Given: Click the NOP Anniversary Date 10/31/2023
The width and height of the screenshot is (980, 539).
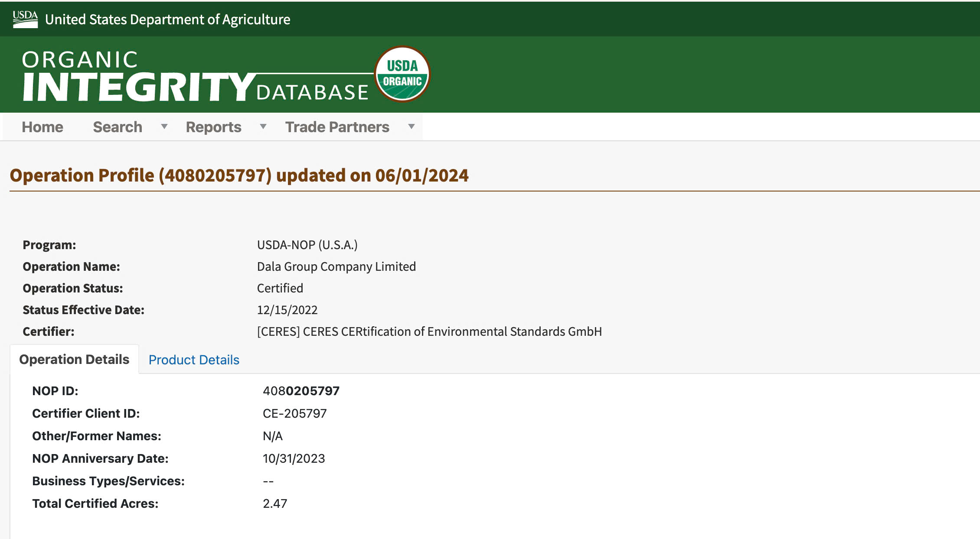Looking at the screenshot, I should [294, 458].
